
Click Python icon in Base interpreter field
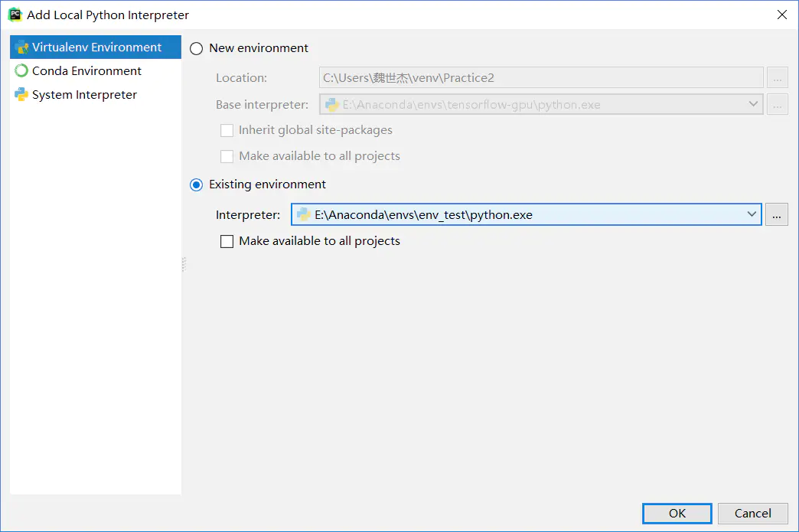[x=332, y=104]
